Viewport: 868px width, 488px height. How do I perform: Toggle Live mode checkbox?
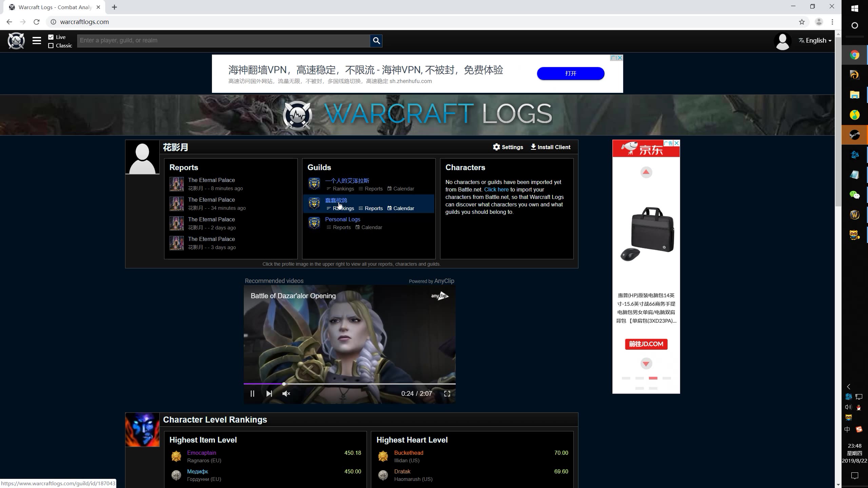coord(51,37)
